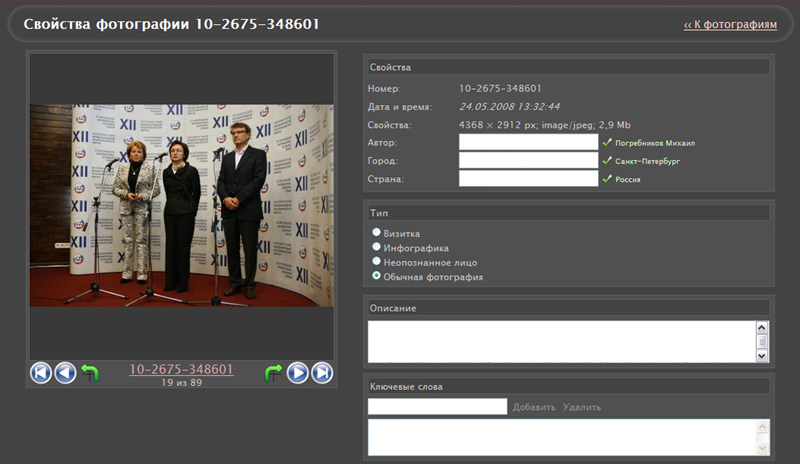Click inside the Описание text area
Viewport: 800px width, 464px height.
pos(561,341)
